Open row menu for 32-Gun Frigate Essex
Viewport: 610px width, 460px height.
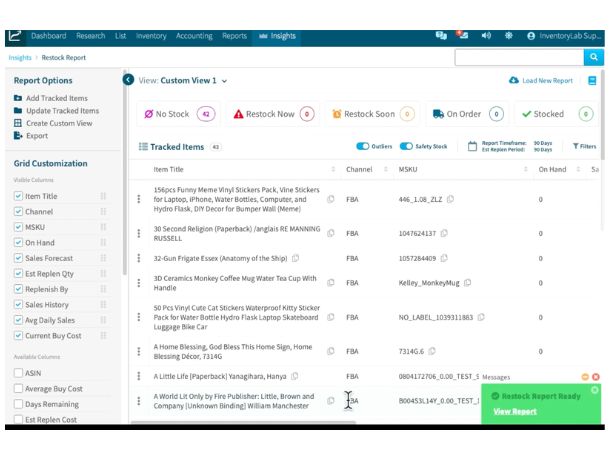[x=139, y=258]
